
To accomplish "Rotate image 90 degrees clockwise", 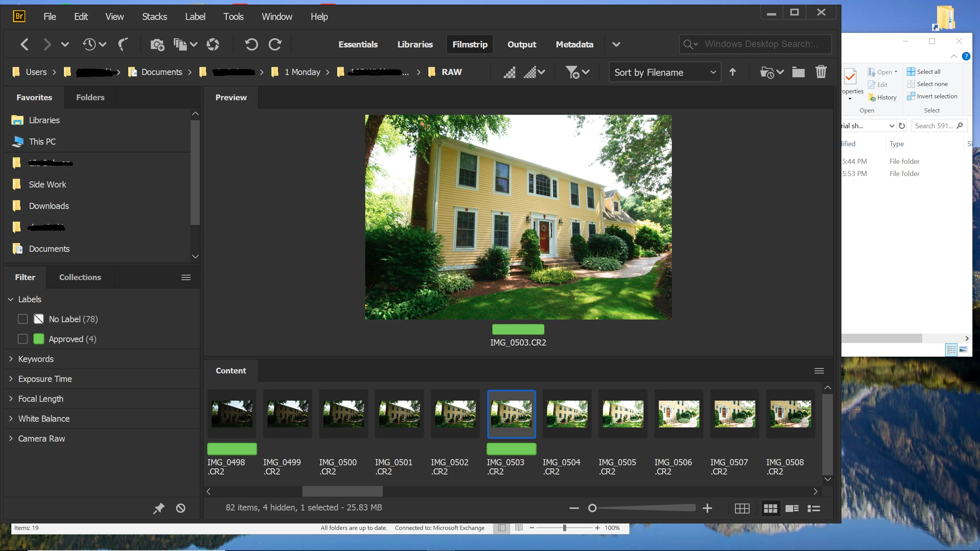I will [x=275, y=44].
